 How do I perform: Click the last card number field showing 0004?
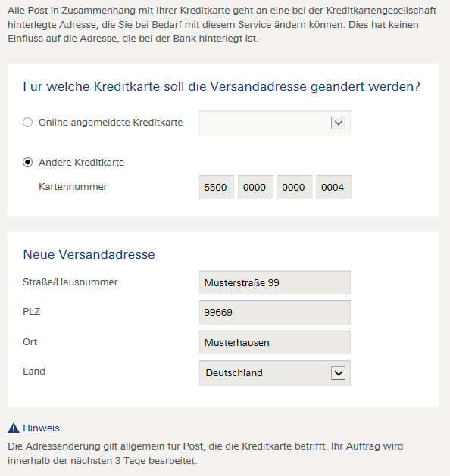coord(333,187)
